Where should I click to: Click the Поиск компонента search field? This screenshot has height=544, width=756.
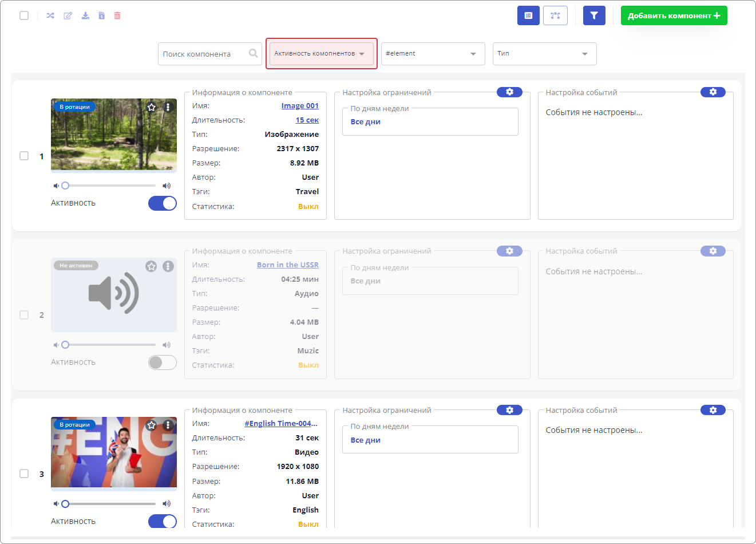coord(203,54)
